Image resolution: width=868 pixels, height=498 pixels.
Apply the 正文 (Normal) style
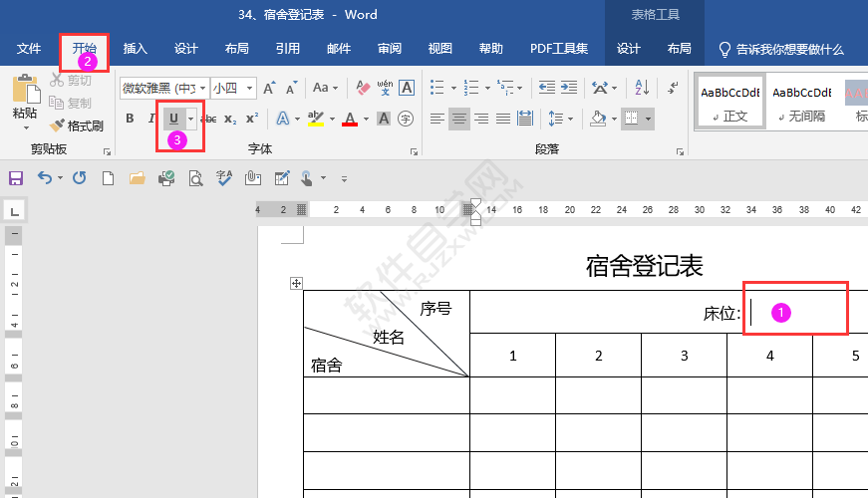tap(730, 102)
